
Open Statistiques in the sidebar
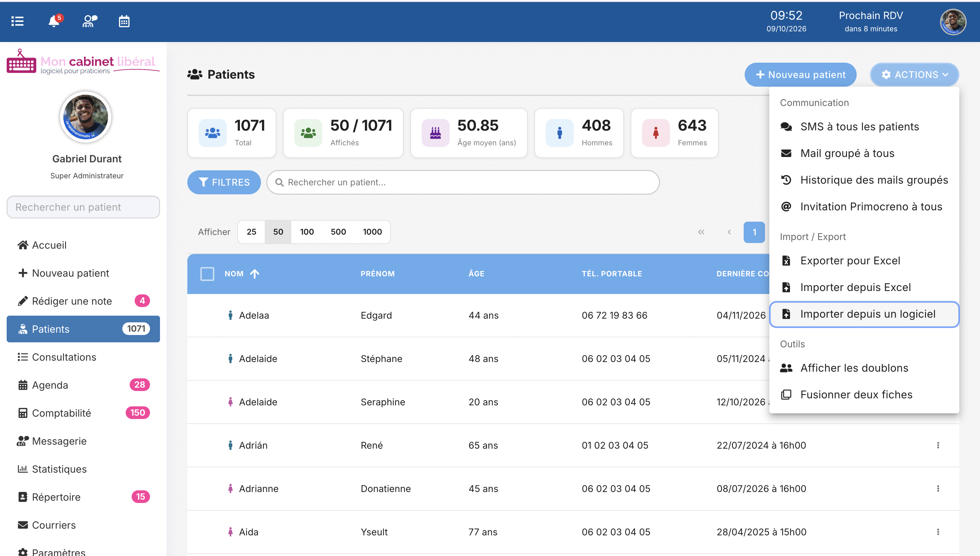click(x=83, y=469)
